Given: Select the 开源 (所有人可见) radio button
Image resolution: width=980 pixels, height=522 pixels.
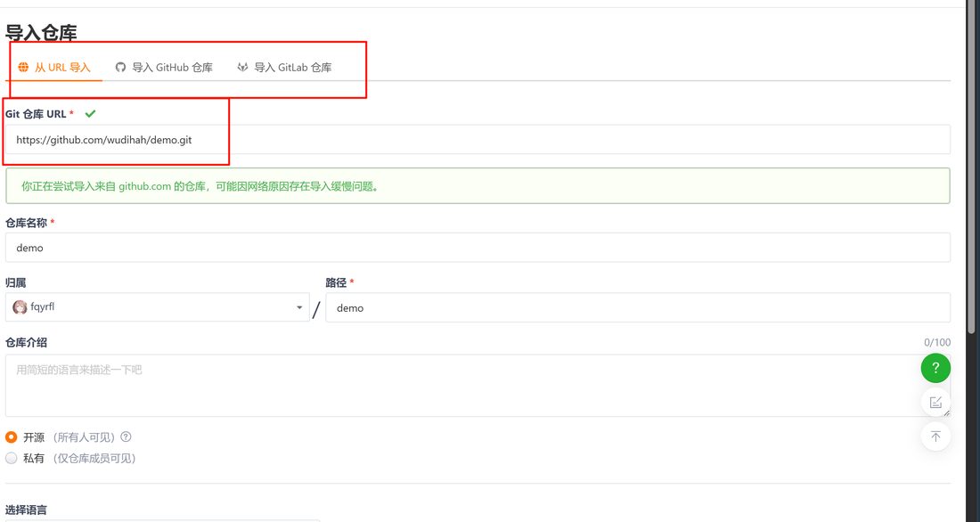Looking at the screenshot, I should 12,437.
